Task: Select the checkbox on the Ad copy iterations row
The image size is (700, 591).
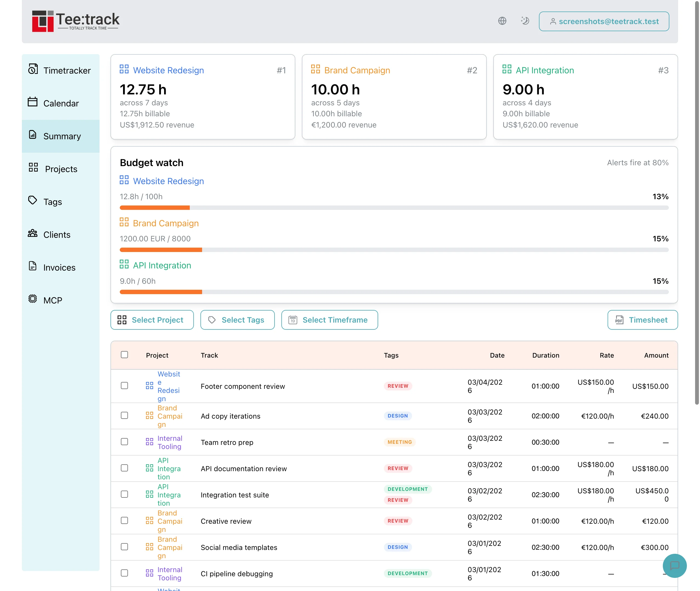Action: point(124,415)
